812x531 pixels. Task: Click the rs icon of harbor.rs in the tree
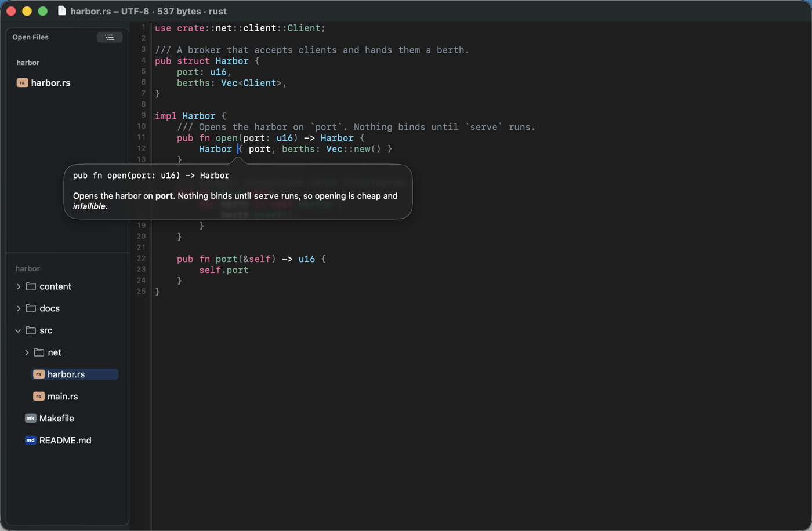click(x=39, y=374)
